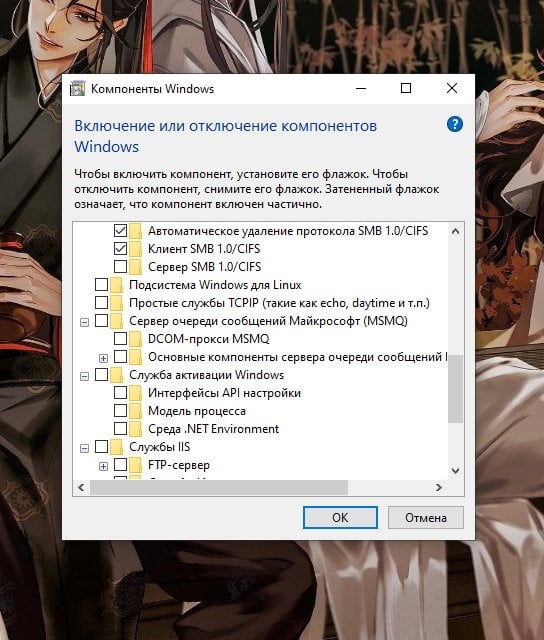
Task: Select Подсистема Windows для Linux row text
Action: tap(215, 284)
